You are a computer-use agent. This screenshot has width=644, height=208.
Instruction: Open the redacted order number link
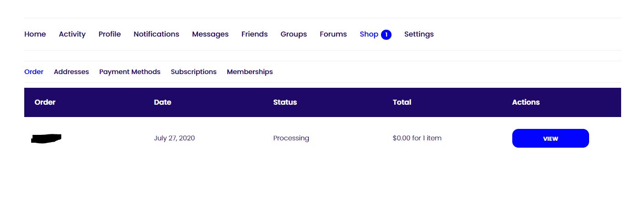pos(46,138)
